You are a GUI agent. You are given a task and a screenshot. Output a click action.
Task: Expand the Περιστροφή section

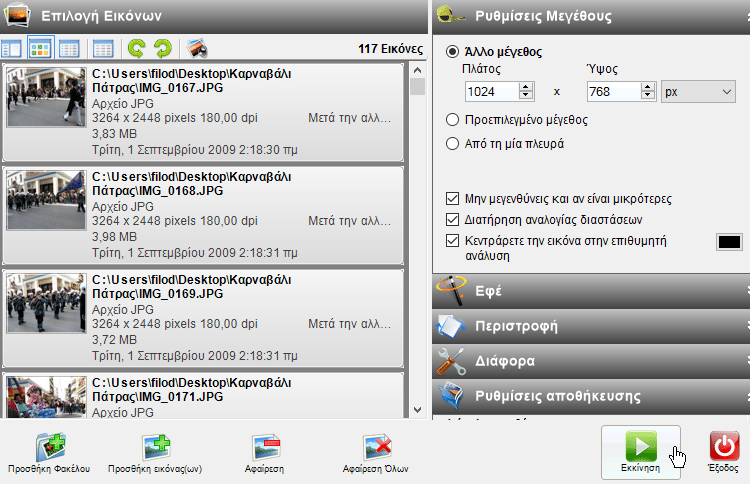click(x=590, y=326)
